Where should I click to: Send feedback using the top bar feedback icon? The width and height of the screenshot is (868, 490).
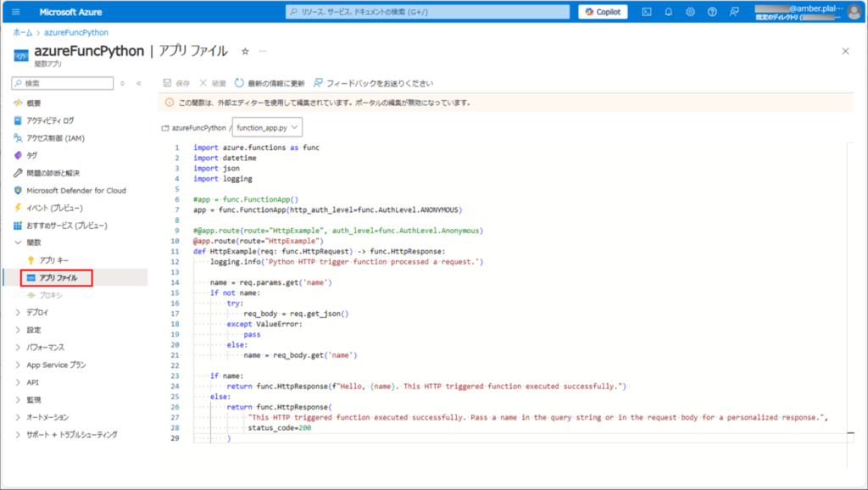pos(733,11)
